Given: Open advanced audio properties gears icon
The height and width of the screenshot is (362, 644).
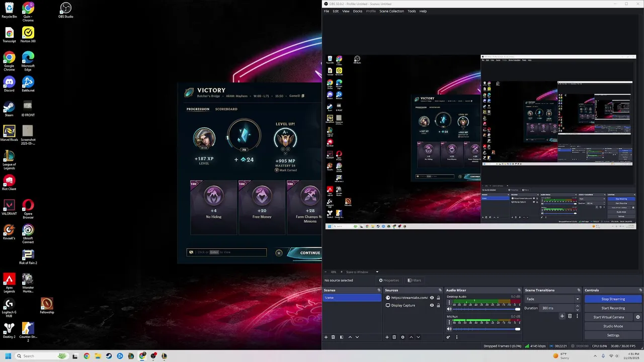Looking at the screenshot, I should click(x=448, y=337).
